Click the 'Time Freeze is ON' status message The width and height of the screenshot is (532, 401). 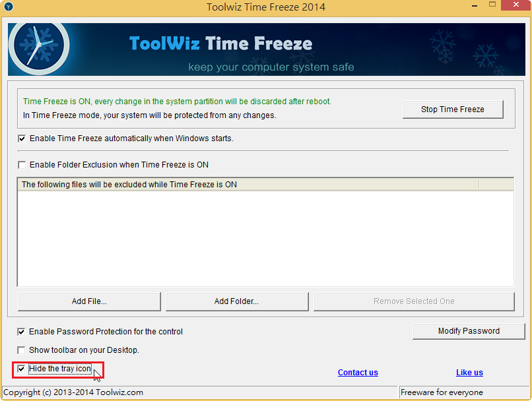pos(177,102)
